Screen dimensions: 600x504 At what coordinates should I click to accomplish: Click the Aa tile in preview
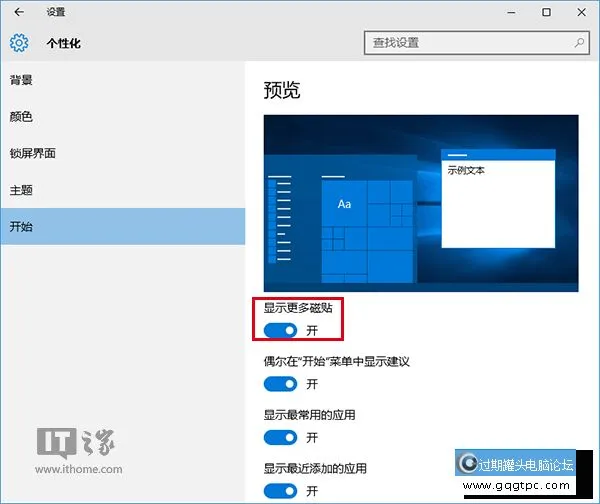tap(344, 204)
